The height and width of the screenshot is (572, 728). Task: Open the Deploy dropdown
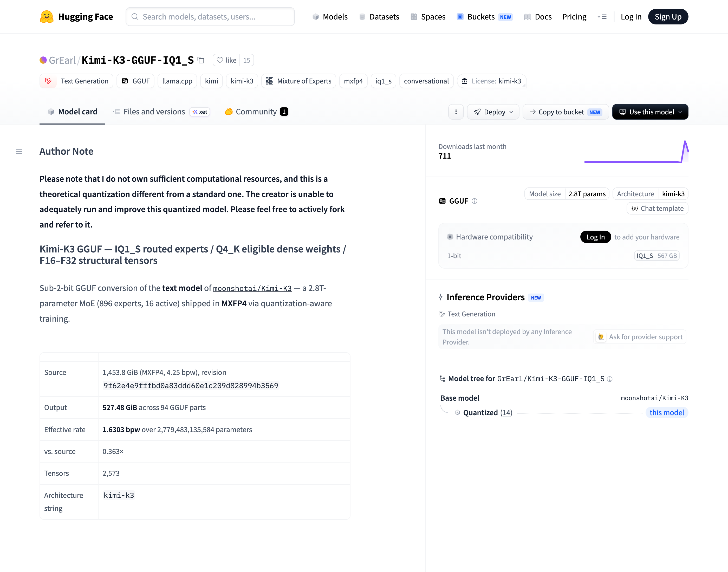493,112
